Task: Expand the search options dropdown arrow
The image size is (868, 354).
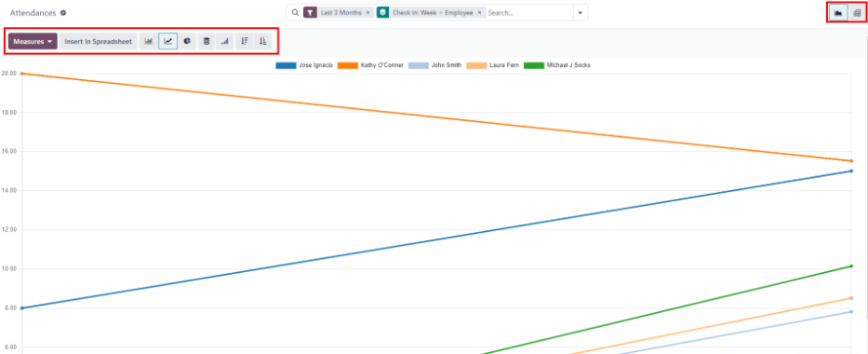Action: (x=581, y=13)
